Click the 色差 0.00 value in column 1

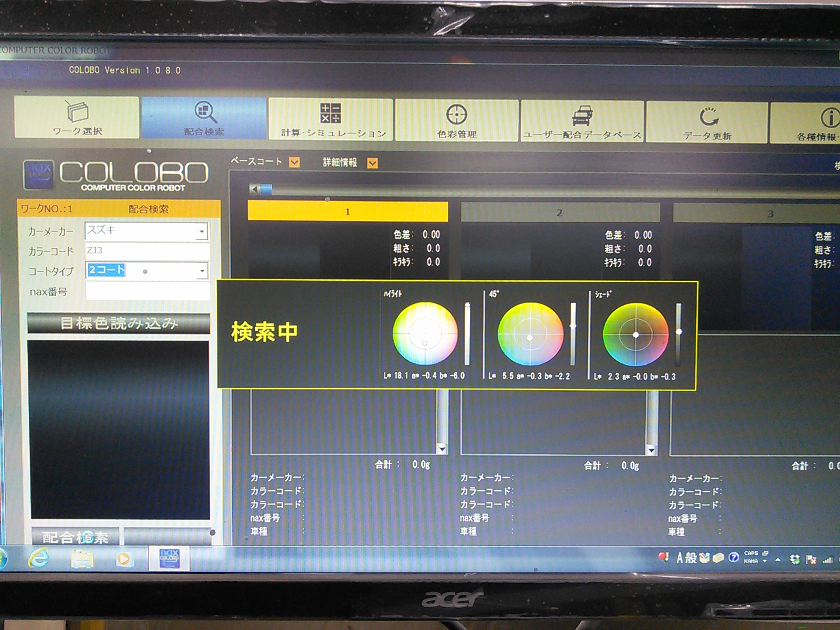pos(432,235)
